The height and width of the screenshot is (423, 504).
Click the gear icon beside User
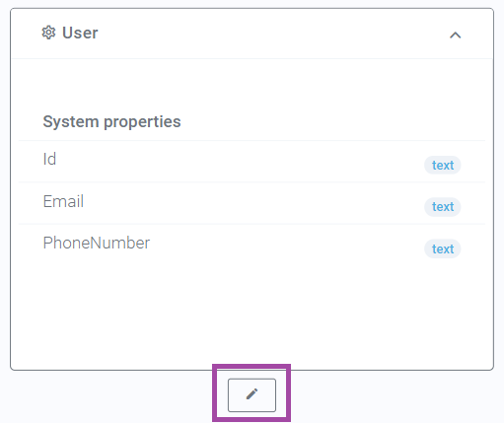coord(48,33)
